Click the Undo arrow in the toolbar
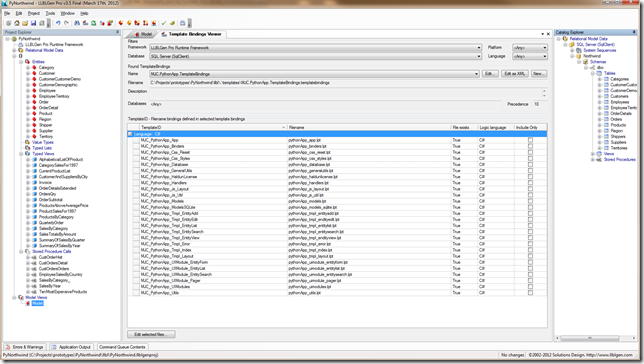The width and height of the screenshot is (644, 364). 58,23
